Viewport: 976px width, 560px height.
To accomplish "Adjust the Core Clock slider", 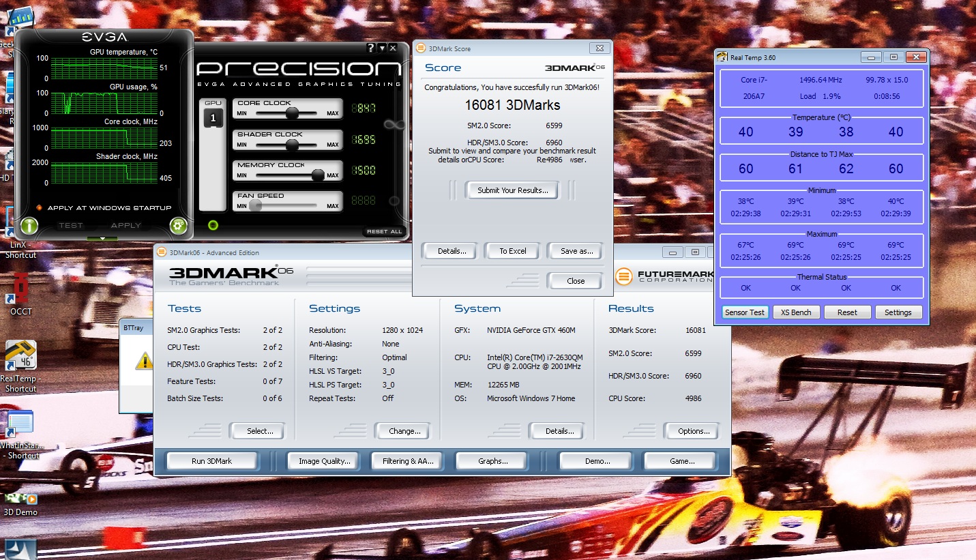I will (x=292, y=113).
